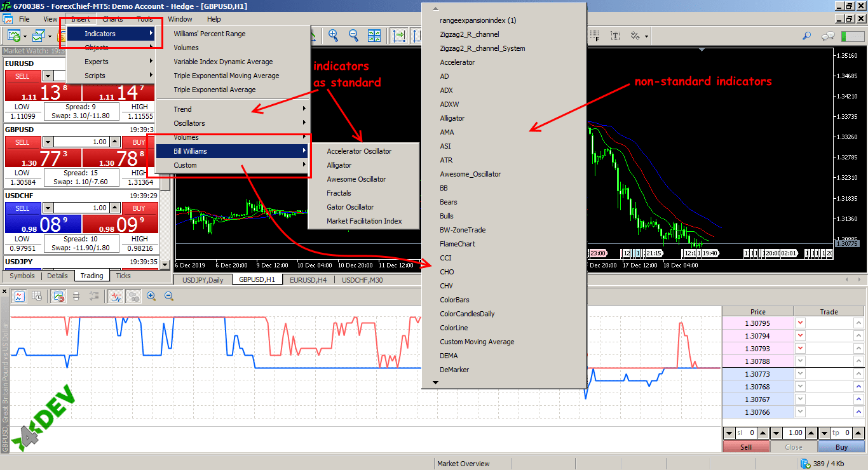Screen dimensions: 868x470
Task: Open the new chart dropdown arrow
Action: (25, 36)
